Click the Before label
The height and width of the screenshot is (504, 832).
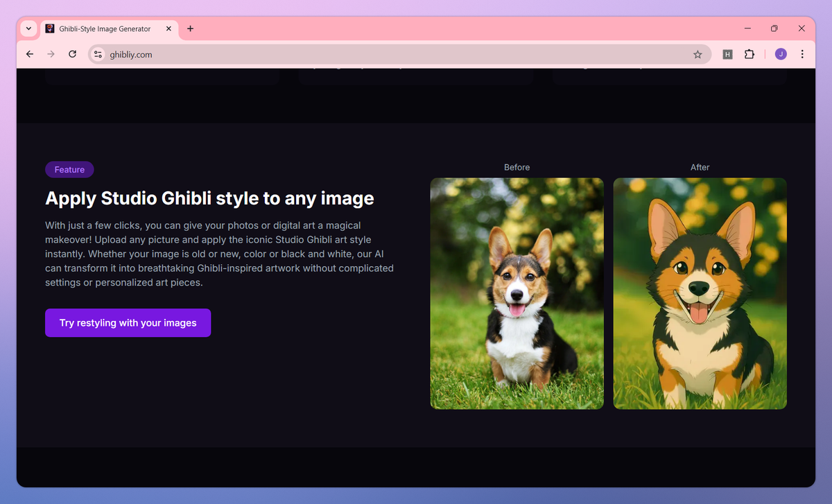click(517, 167)
